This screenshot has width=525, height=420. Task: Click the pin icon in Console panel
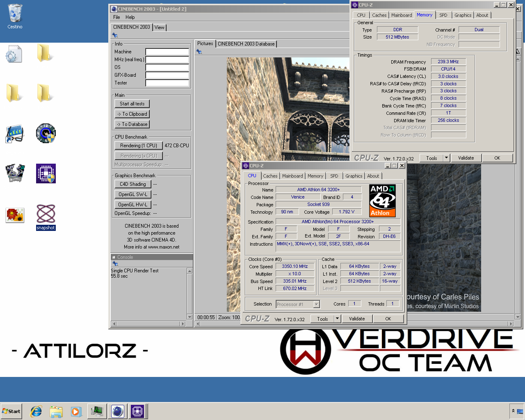[115, 264]
